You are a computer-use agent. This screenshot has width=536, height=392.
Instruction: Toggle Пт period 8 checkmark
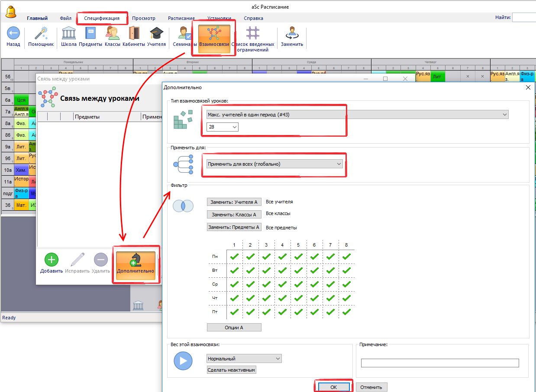click(346, 312)
